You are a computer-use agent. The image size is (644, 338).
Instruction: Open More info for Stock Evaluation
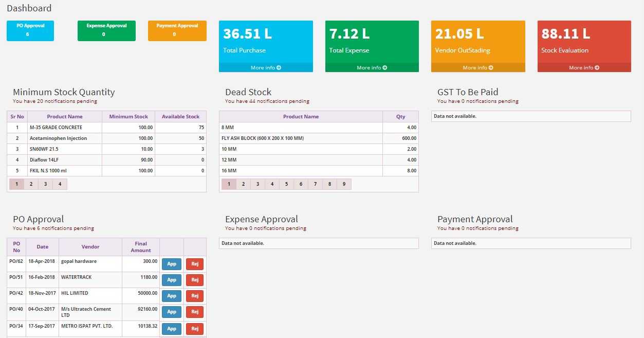tap(584, 67)
